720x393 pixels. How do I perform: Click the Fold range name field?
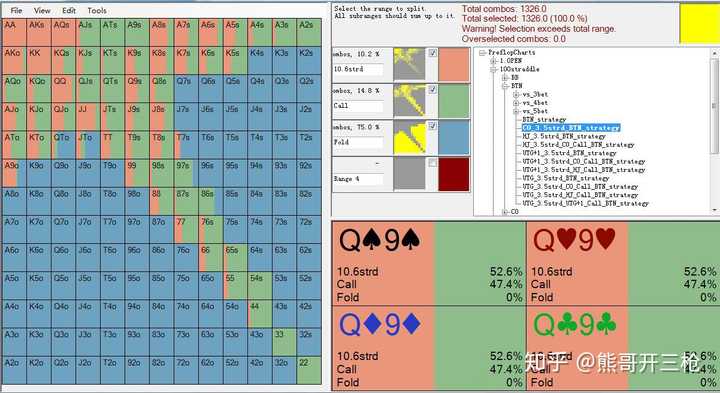(358, 142)
